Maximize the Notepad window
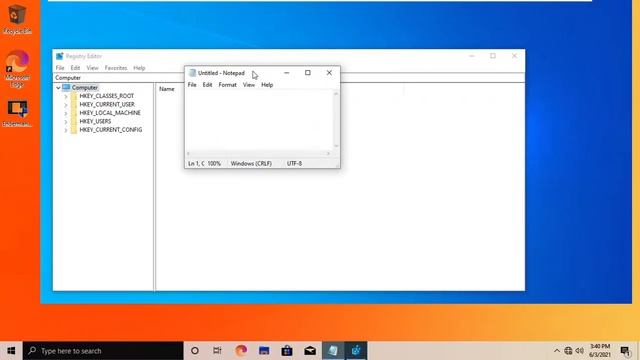The height and width of the screenshot is (360, 640). tap(308, 73)
